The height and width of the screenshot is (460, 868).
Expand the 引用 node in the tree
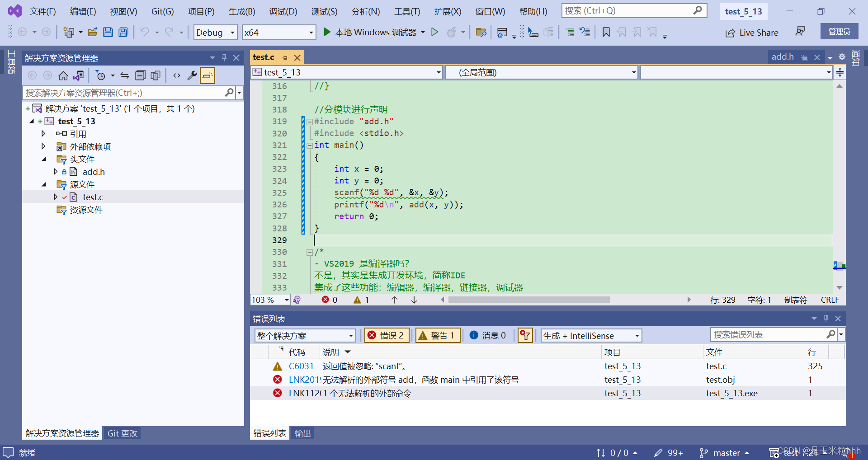click(43, 134)
